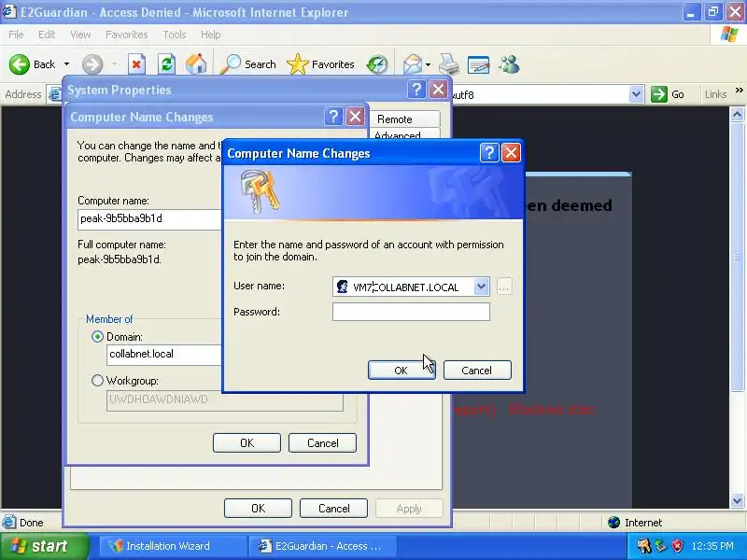Select the Domain radio button
This screenshot has width=747, height=560.
pyautogui.click(x=97, y=337)
